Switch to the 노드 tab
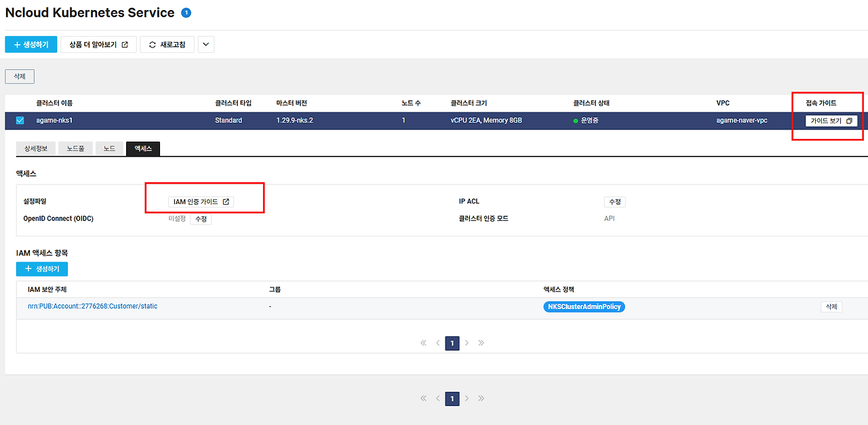 109,148
